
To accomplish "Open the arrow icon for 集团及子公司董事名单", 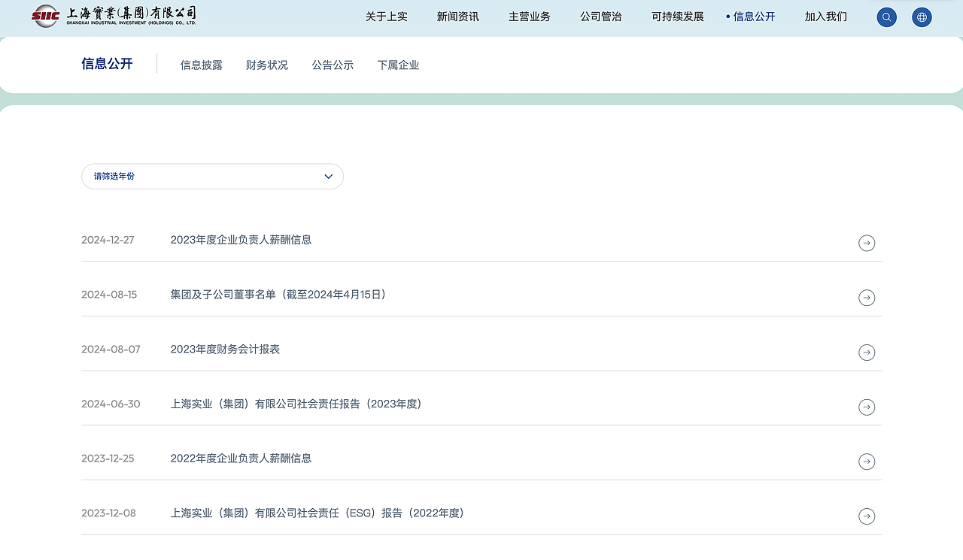I will pyautogui.click(x=867, y=298).
